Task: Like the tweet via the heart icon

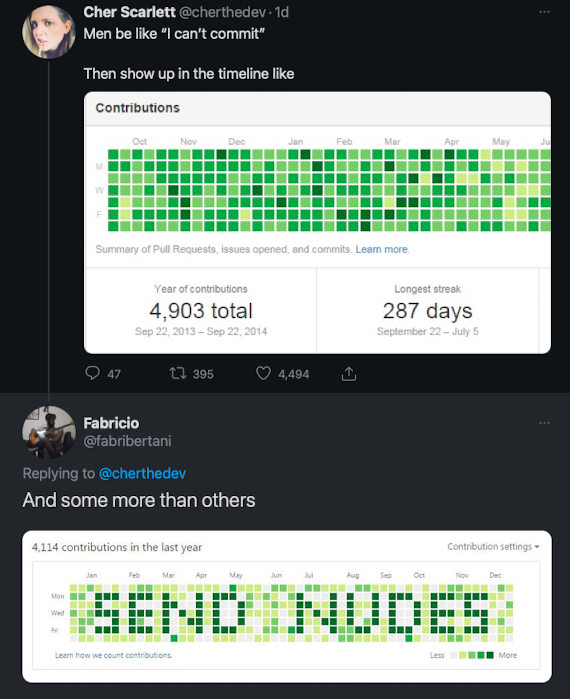Action: point(263,373)
